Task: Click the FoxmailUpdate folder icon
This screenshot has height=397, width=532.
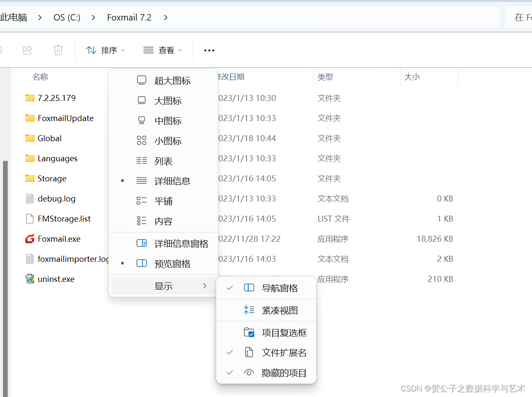Action: (x=30, y=118)
